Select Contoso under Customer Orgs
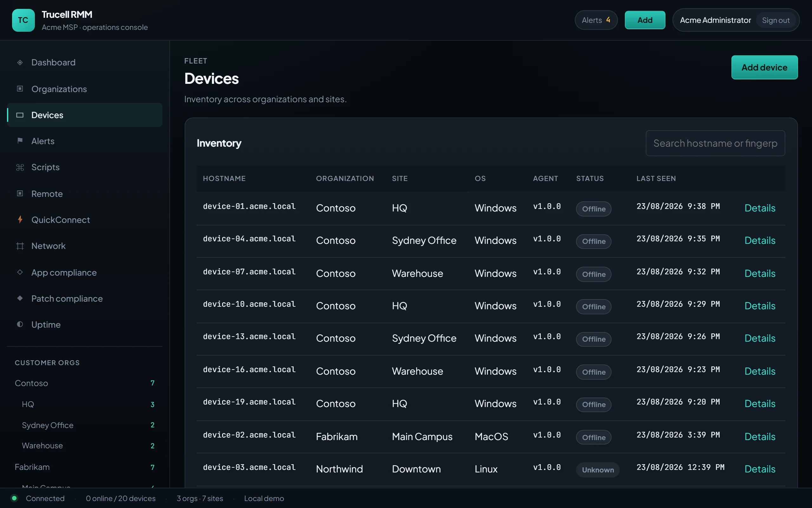This screenshot has height=508, width=812. point(85,383)
